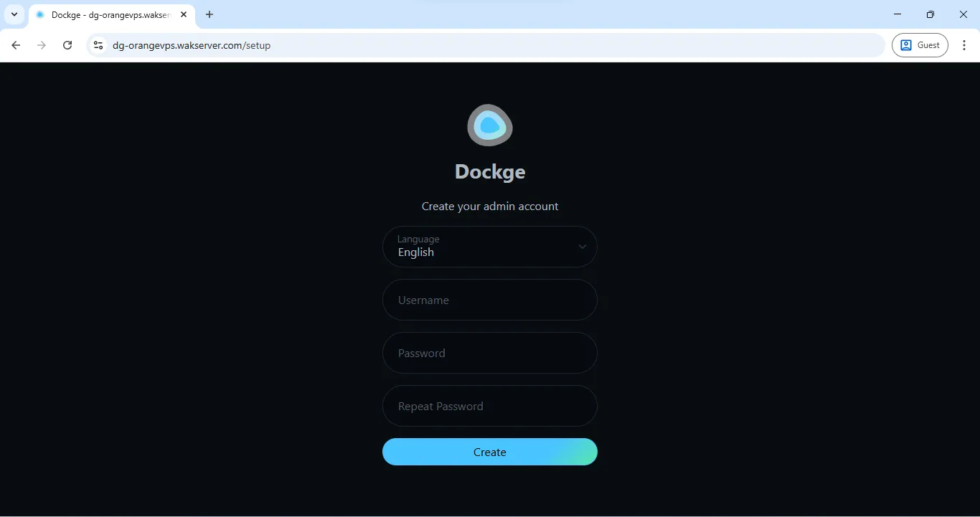Image resolution: width=980 pixels, height=517 pixels.
Task: Click the Language dropdown chevron arrow
Action: click(x=583, y=247)
